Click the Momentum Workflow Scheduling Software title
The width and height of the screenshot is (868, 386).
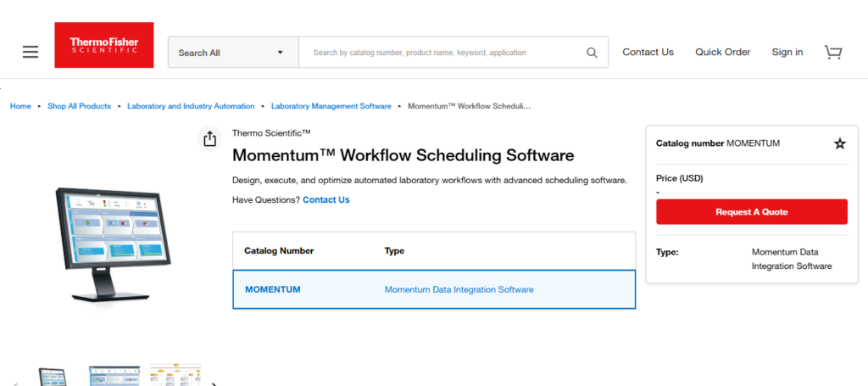click(x=403, y=155)
